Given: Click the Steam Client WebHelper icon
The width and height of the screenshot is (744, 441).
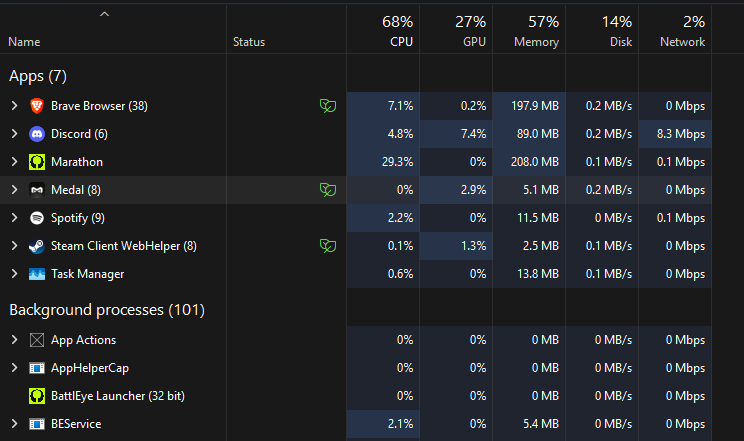Looking at the screenshot, I should click(x=37, y=245).
